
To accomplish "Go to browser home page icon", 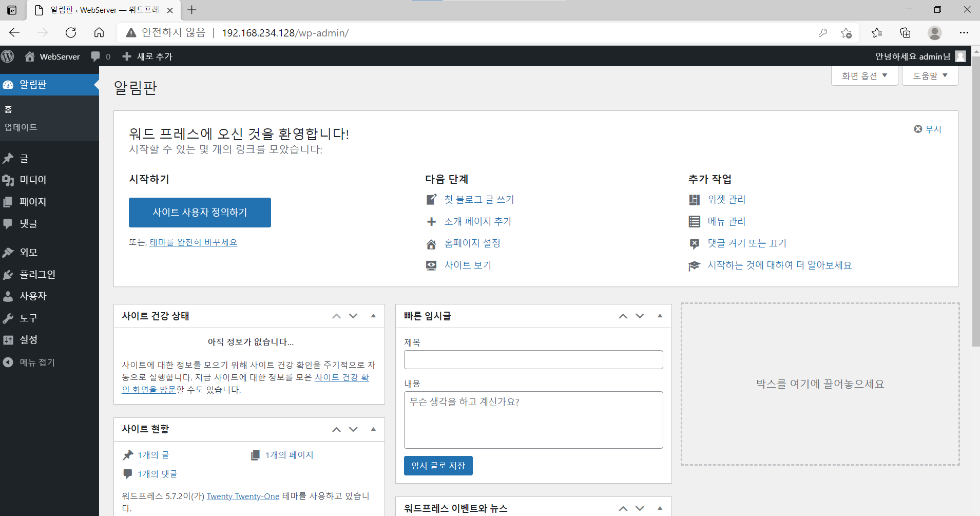I will click(x=99, y=33).
